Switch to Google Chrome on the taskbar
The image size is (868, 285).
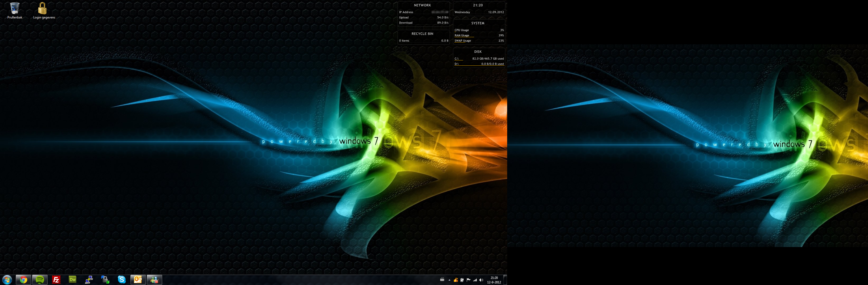coord(23,280)
